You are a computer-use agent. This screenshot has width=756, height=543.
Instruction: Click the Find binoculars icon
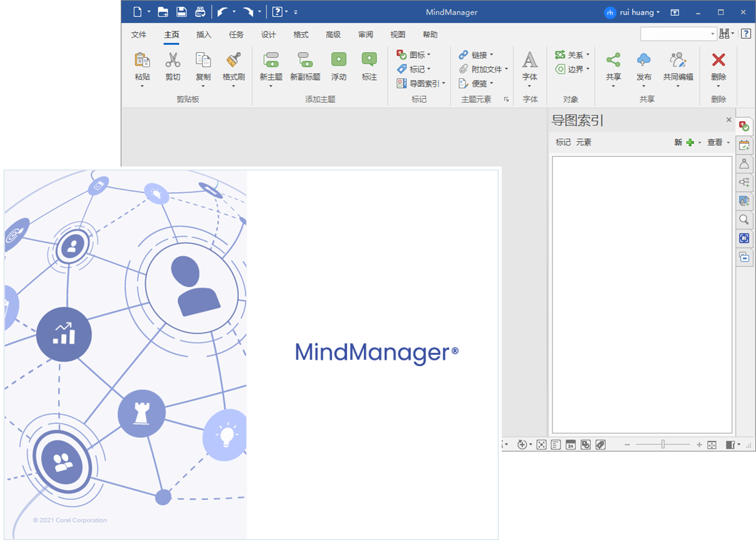tap(724, 34)
